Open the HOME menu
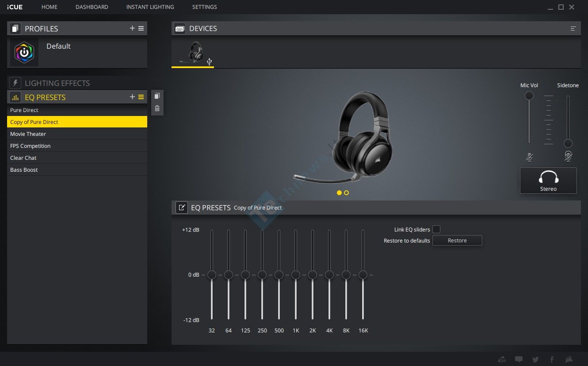Image resolution: width=588 pixels, height=366 pixels. click(50, 7)
